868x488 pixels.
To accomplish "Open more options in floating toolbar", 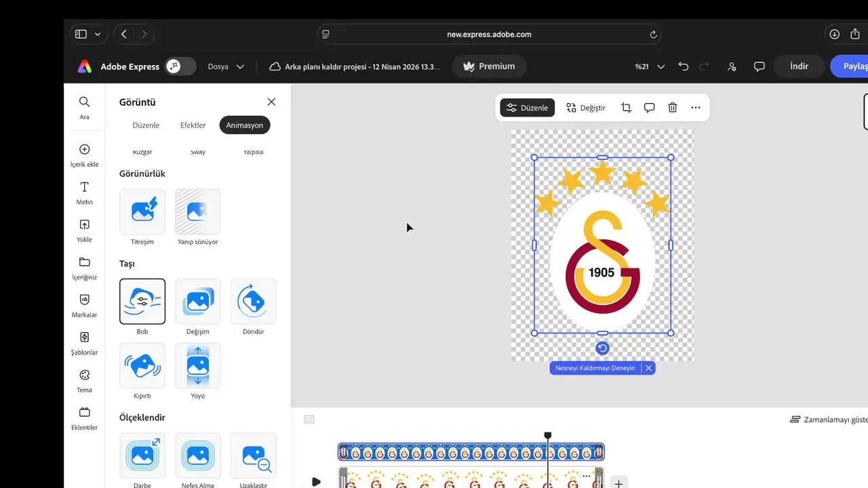I will coord(696,108).
